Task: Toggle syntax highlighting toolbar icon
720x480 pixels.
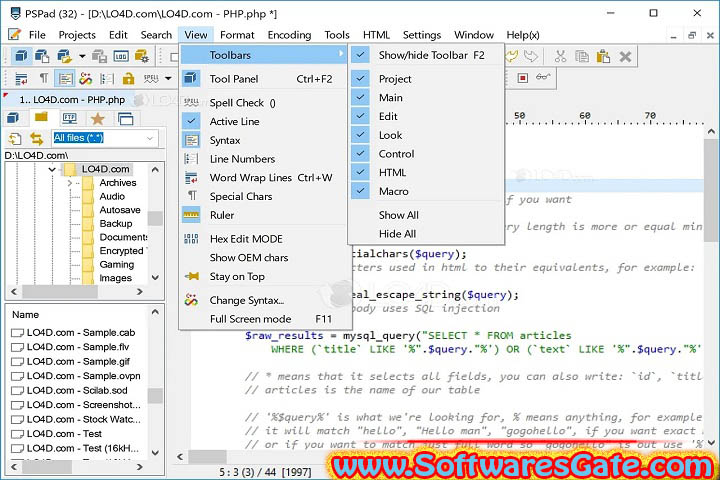Action: 65,79
